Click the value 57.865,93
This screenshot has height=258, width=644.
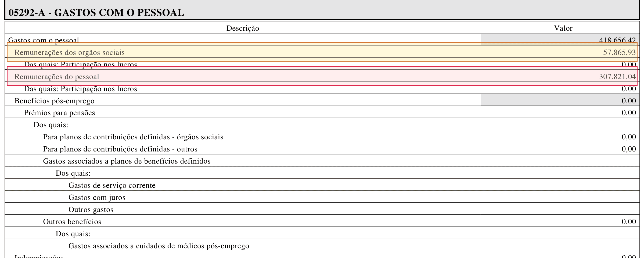[x=620, y=52]
